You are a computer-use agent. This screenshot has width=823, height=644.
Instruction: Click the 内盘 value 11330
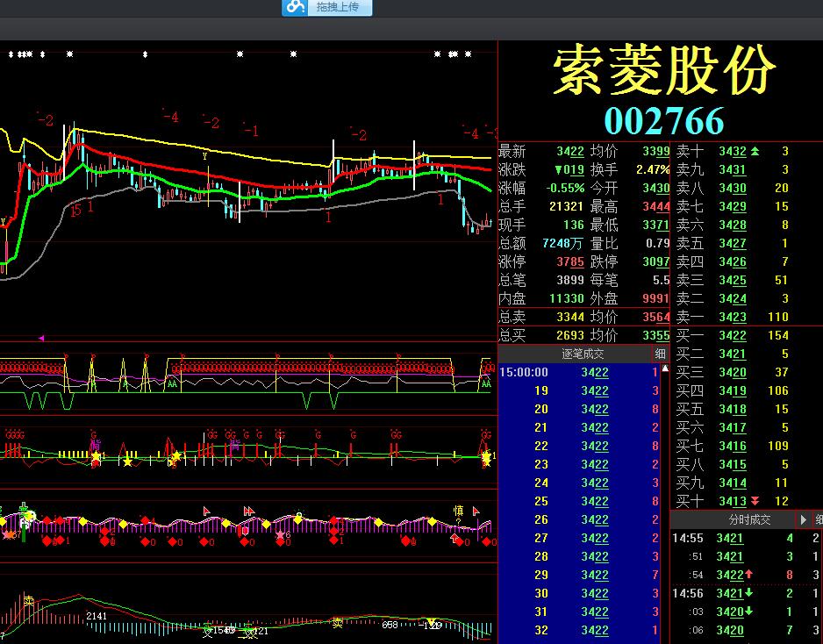point(566,298)
